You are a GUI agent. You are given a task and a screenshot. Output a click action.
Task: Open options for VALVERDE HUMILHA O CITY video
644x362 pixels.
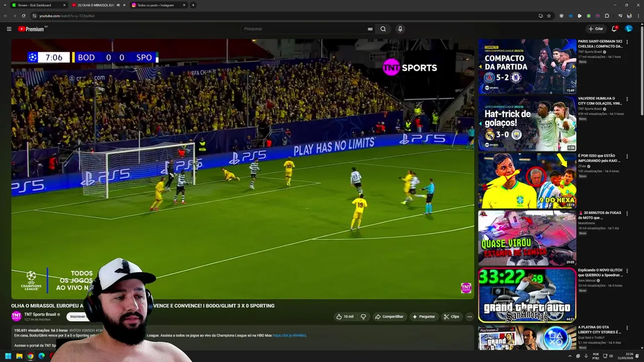[627, 100]
